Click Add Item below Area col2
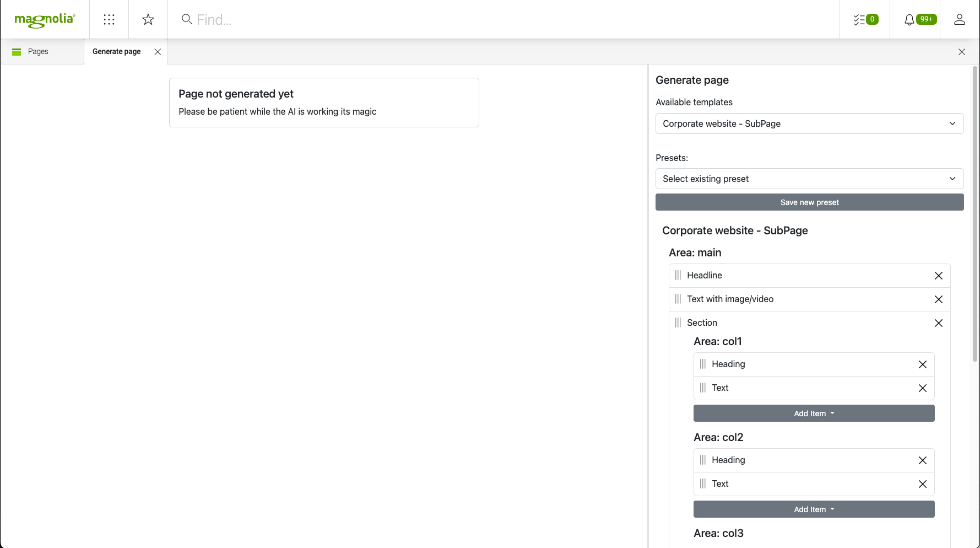Screen dimensions: 980x548 (814, 509)
